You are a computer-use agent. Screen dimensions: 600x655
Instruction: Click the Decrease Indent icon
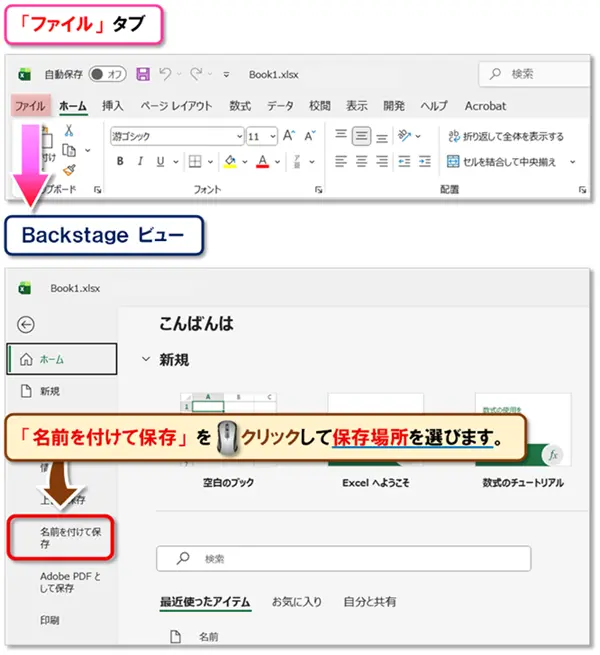(404, 161)
